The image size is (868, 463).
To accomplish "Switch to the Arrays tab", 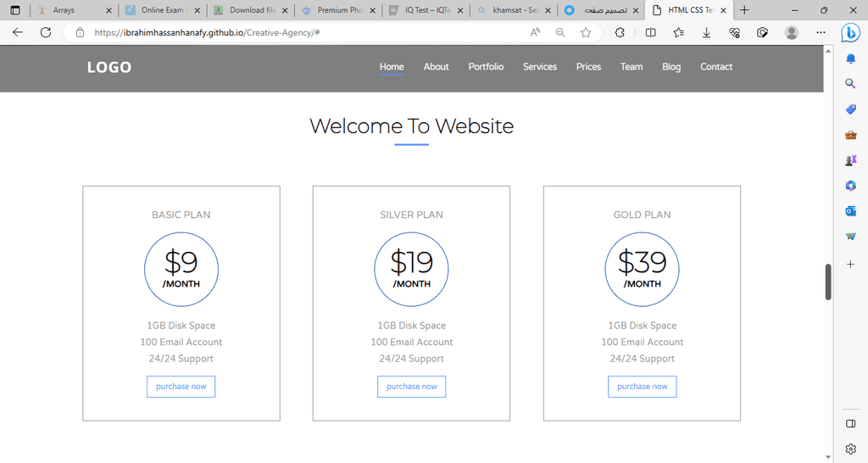I will [x=75, y=10].
